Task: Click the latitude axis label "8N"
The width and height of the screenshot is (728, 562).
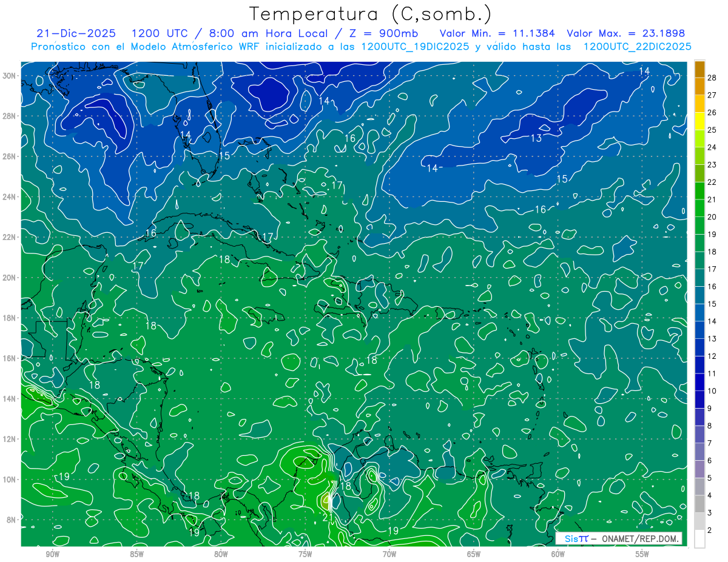Action: tap(12, 520)
